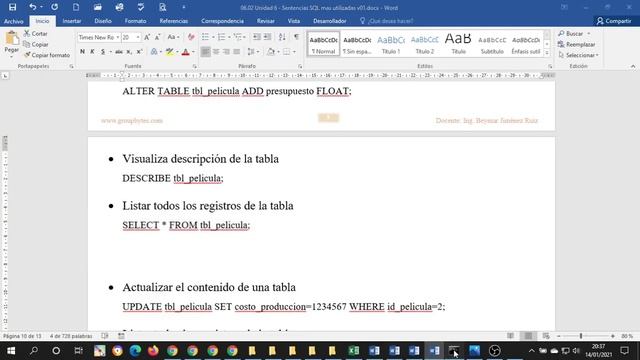Decrease the font size
Image resolution: width=640 pixels, height=360 pixels.
point(158,37)
